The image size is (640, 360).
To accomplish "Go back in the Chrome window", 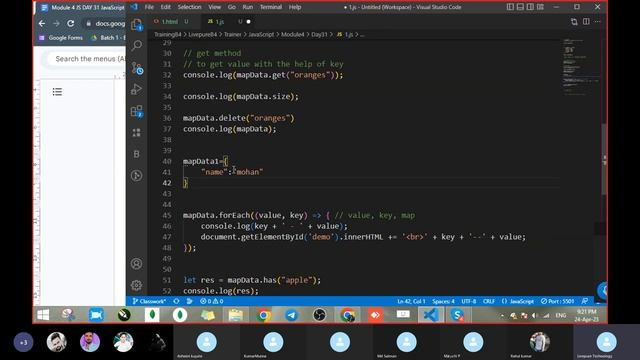I will tap(42, 24).
